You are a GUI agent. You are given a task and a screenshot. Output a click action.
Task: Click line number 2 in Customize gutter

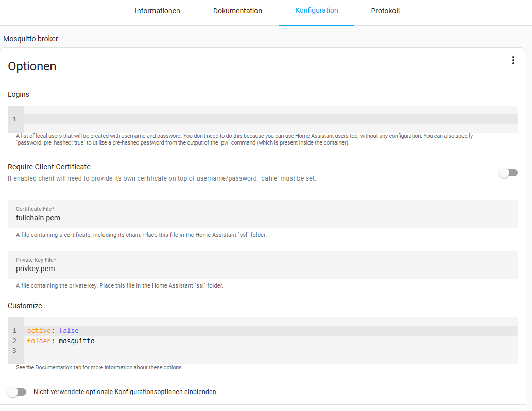pos(14,341)
